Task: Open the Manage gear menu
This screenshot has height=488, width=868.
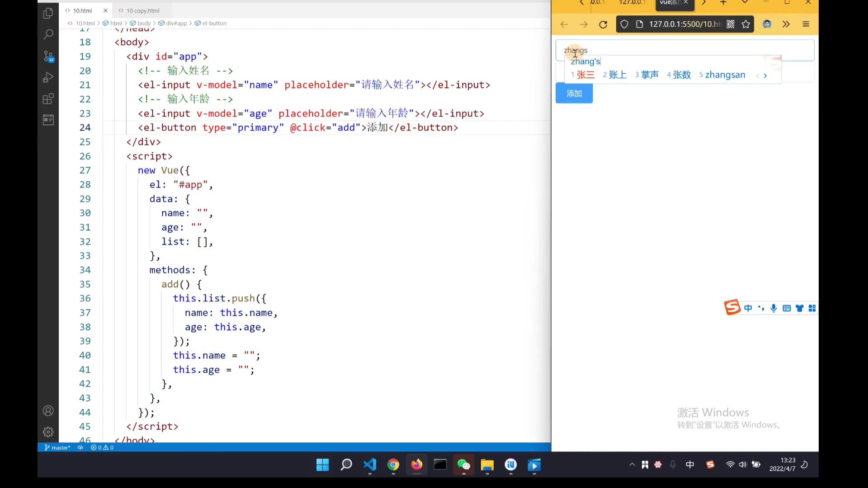Action: pyautogui.click(x=48, y=432)
